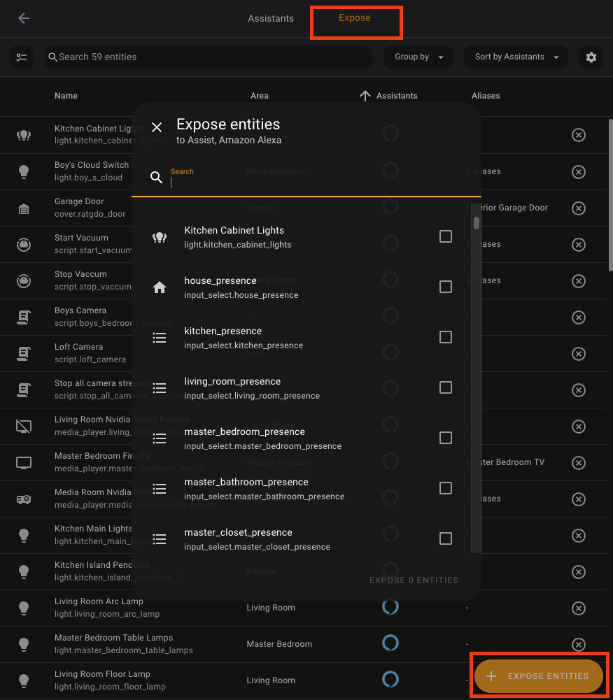Switch to the Assistants tab
613x700 pixels.
(x=271, y=18)
